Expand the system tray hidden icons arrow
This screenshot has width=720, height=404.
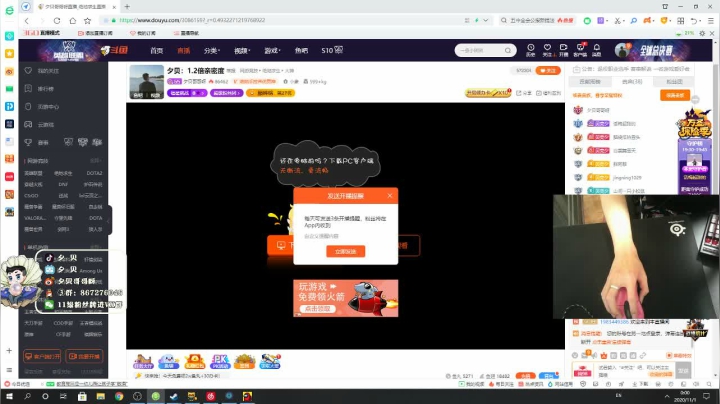(x=667, y=396)
